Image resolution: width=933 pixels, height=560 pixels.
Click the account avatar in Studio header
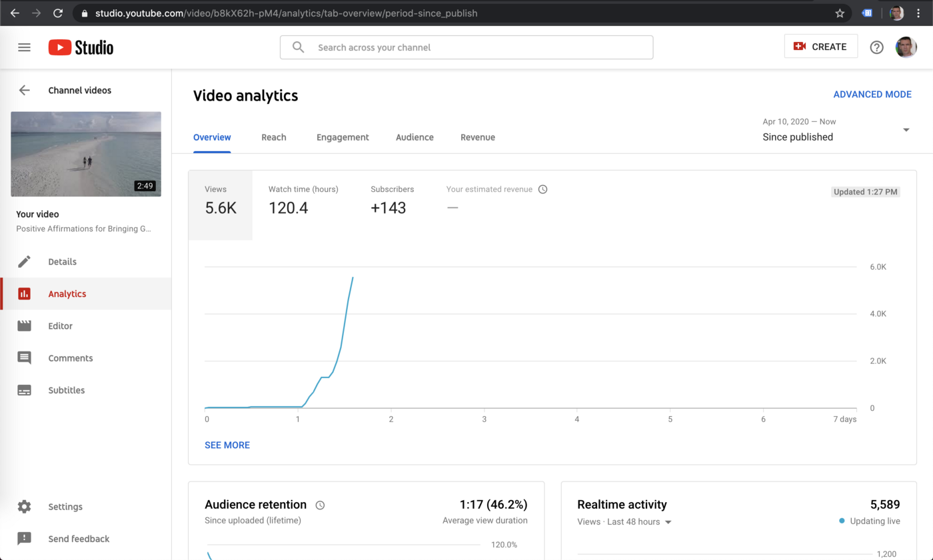(x=906, y=47)
